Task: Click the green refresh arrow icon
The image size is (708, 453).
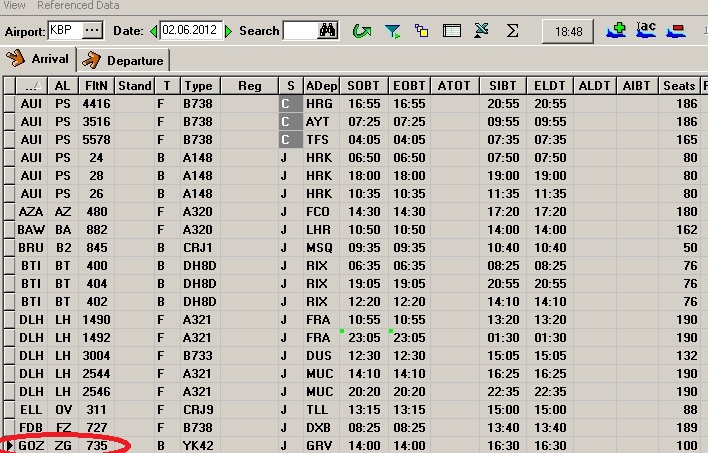Action: (361, 31)
